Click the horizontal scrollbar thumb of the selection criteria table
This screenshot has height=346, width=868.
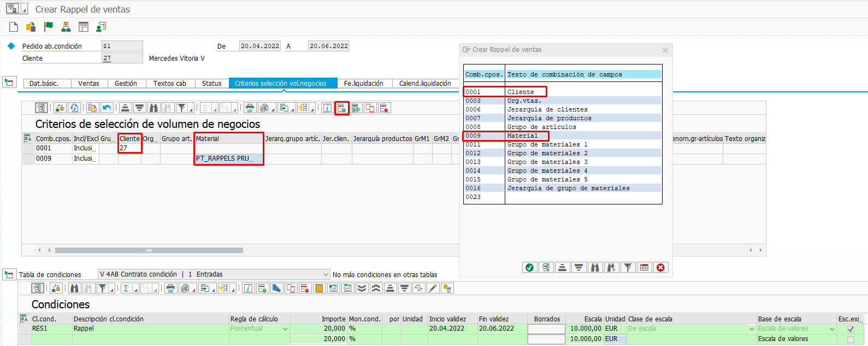[x=149, y=250]
